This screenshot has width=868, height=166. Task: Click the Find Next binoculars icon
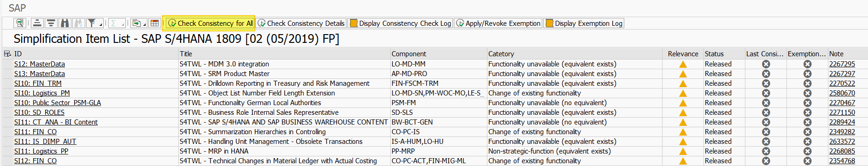(x=79, y=23)
